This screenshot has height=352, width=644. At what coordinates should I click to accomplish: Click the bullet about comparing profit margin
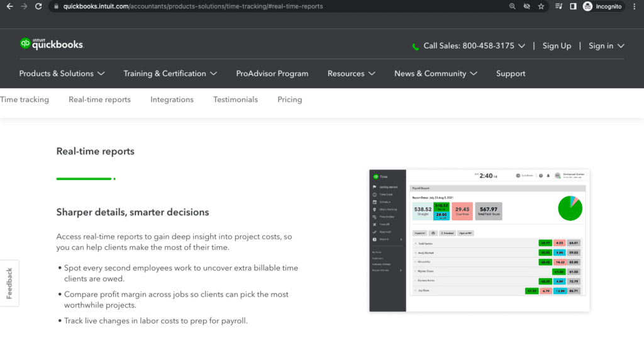pos(176,300)
